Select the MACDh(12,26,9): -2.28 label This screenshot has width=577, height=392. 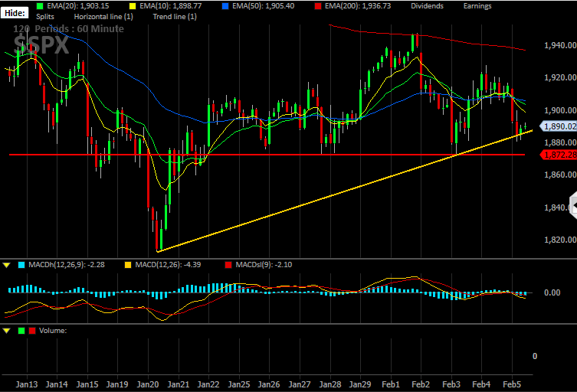tap(66, 265)
